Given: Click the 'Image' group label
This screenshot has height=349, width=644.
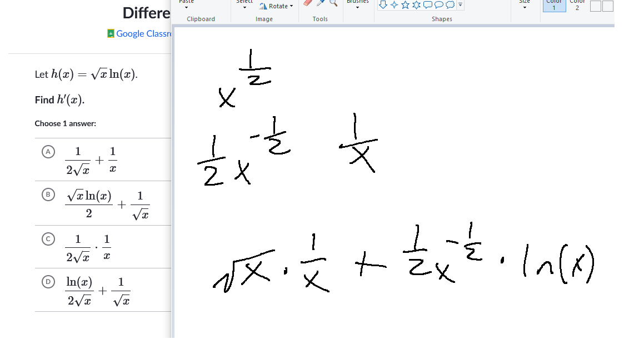Looking at the screenshot, I should point(264,19).
